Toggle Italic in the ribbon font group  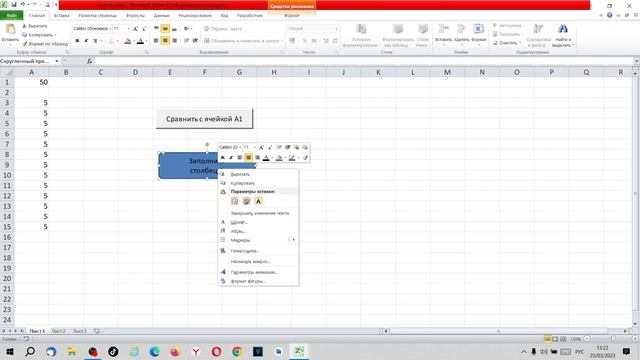point(86,41)
